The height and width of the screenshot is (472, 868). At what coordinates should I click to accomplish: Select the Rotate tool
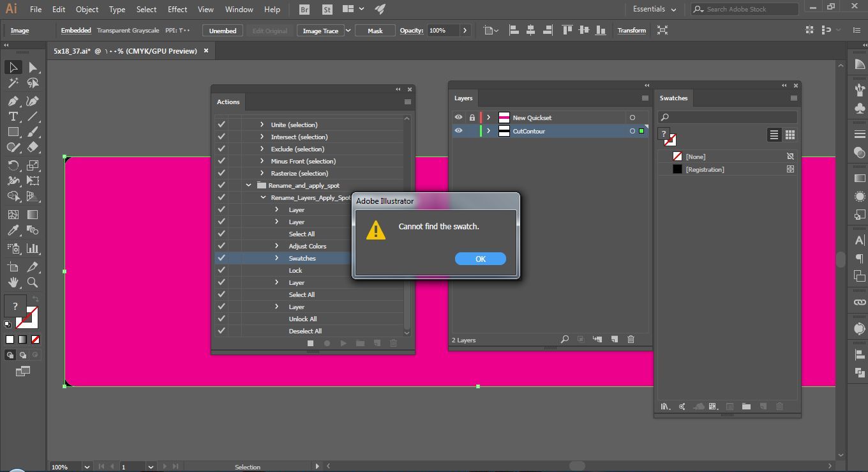pos(13,165)
